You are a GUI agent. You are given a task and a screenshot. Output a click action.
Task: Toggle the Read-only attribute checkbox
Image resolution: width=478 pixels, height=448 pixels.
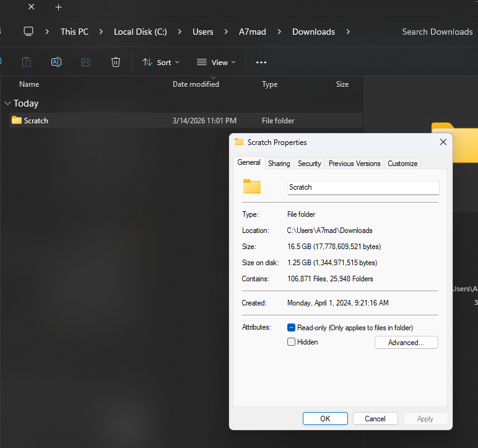pos(291,327)
